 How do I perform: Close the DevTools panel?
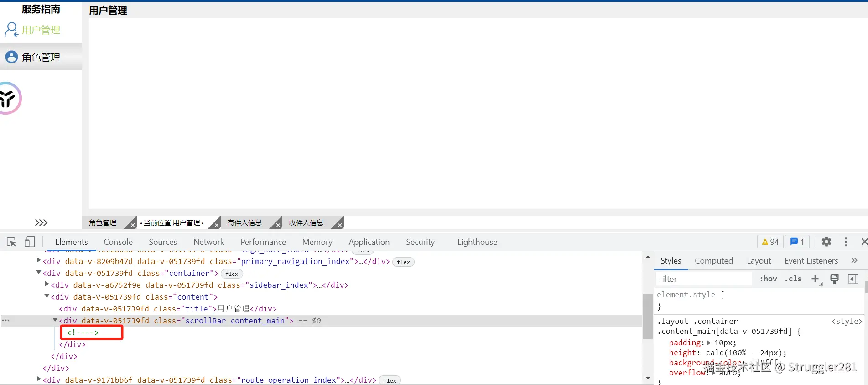pyautogui.click(x=864, y=242)
